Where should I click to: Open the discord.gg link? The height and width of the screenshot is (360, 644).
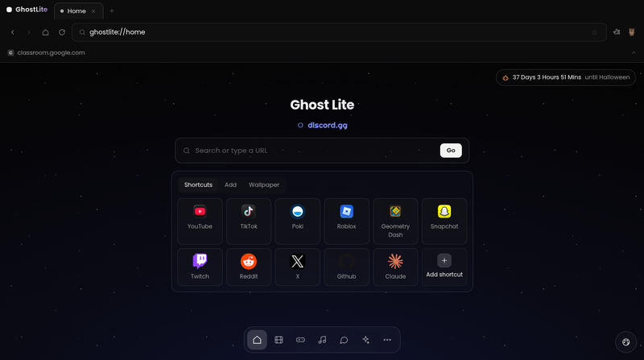323,126
